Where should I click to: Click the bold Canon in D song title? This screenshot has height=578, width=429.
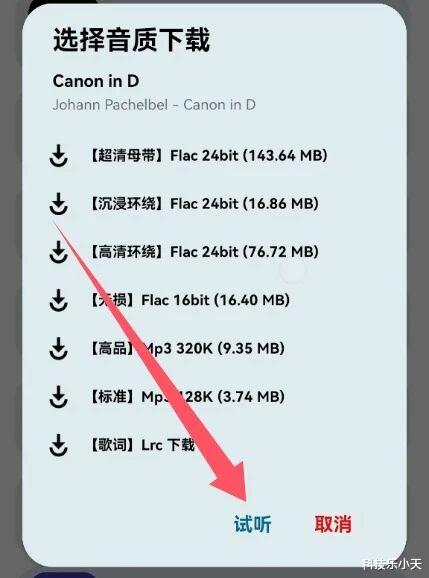[96, 81]
